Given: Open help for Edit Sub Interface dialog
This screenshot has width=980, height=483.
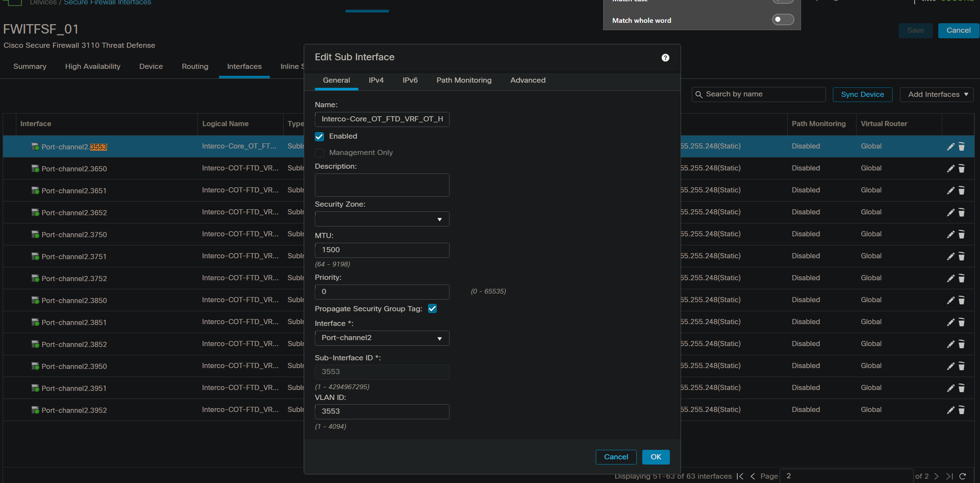Looking at the screenshot, I should [x=665, y=58].
